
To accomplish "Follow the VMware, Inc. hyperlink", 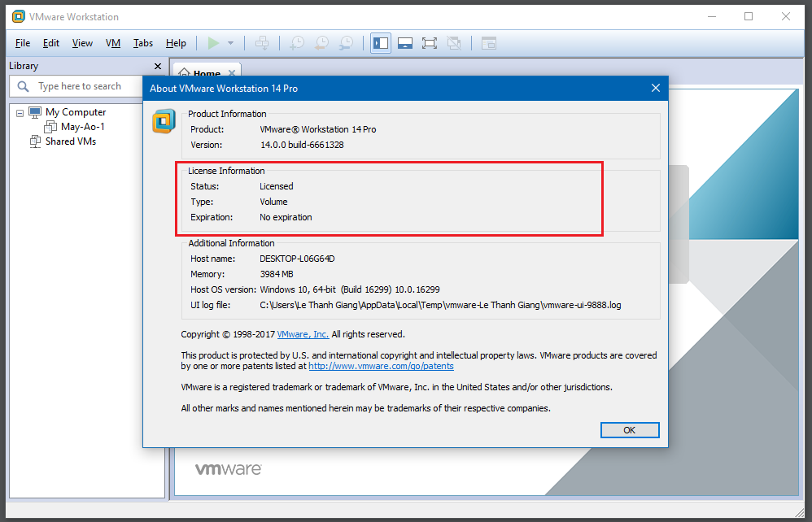I will [x=303, y=334].
